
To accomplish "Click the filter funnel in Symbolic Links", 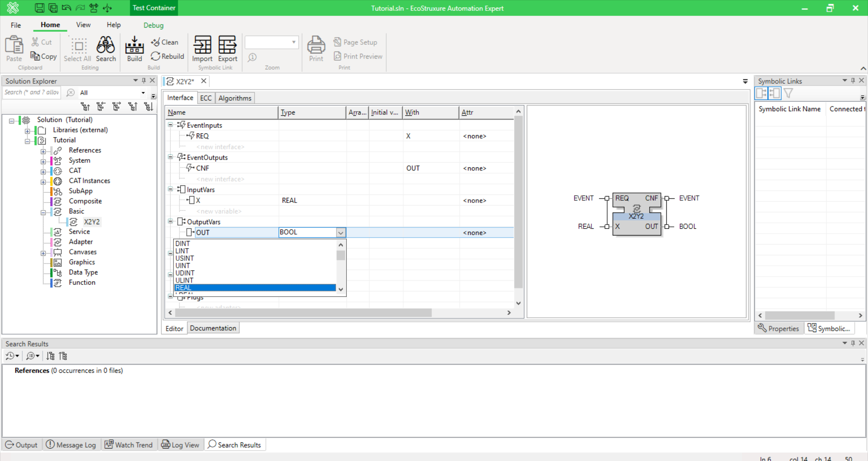I will (x=789, y=94).
